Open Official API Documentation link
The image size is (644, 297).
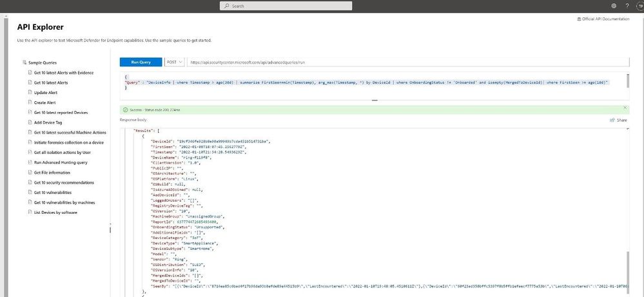tap(603, 19)
